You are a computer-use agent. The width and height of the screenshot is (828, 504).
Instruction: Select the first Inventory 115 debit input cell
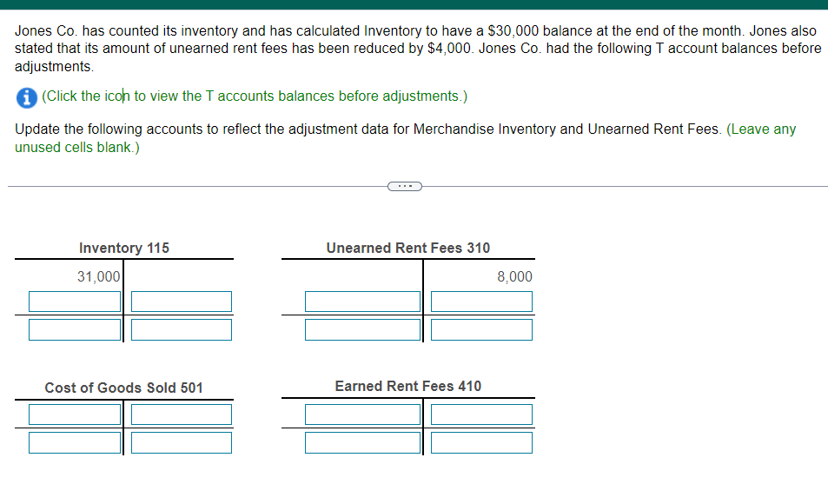tap(74, 301)
